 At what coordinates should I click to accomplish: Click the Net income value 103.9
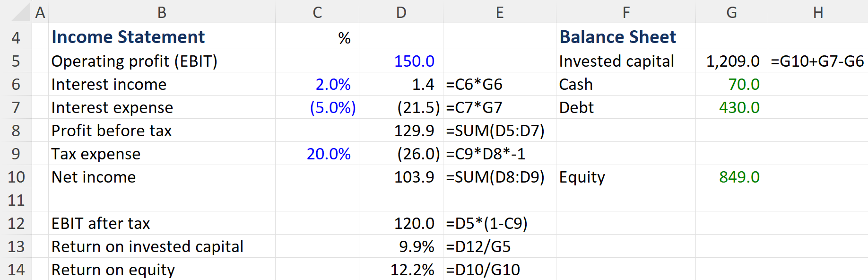(414, 177)
